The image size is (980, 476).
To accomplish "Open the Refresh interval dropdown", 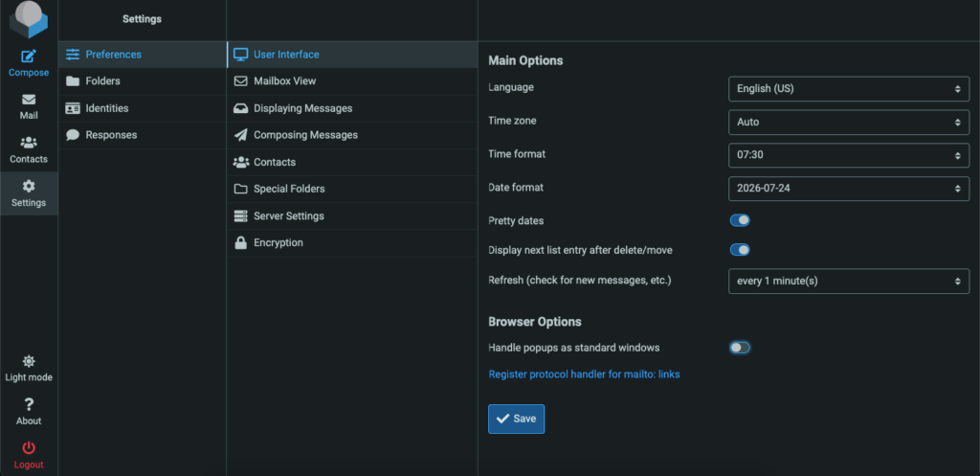I will [849, 281].
